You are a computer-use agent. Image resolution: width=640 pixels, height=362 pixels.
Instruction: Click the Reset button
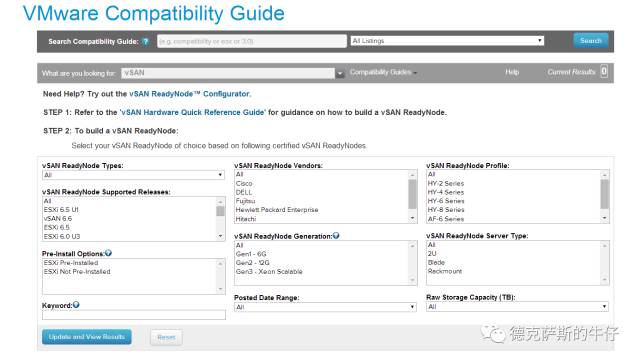[166, 338]
